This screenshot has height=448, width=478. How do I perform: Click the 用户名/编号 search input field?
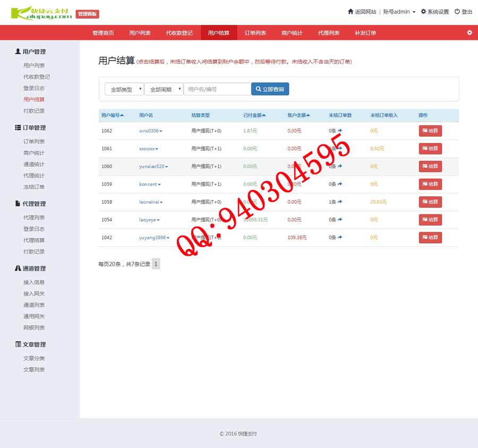tap(217, 89)
